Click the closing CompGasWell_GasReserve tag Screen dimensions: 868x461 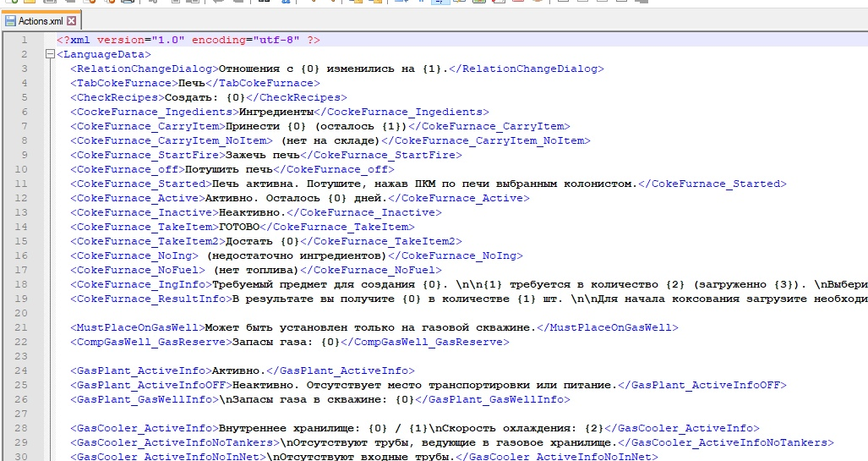click(425, 343)
